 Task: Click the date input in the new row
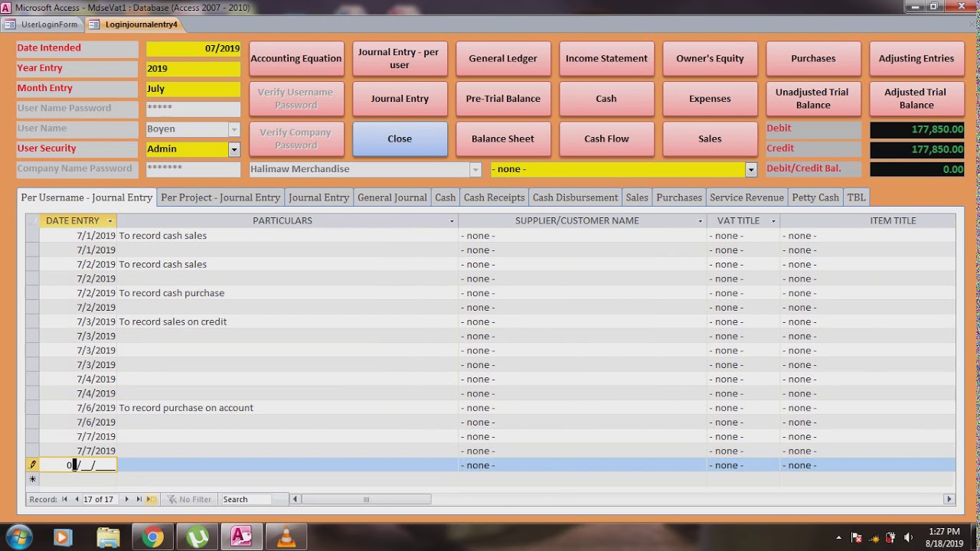[x=78, y=465]
